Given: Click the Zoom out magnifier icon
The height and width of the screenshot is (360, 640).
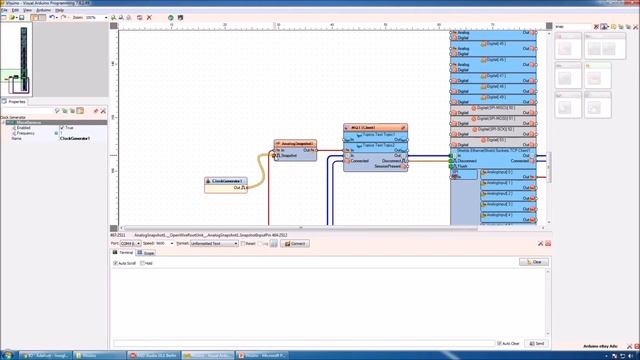Looking at the screenshot, I should [x=121, y=18].
